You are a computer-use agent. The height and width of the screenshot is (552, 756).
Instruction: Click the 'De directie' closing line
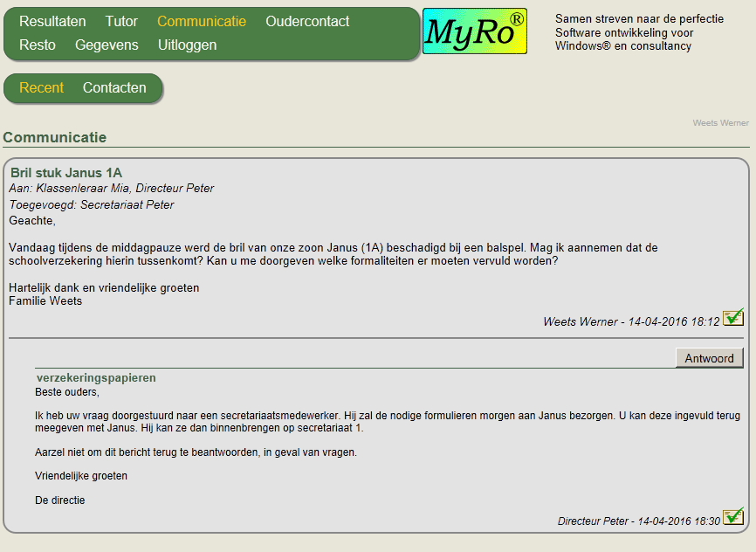click(59, 500)
